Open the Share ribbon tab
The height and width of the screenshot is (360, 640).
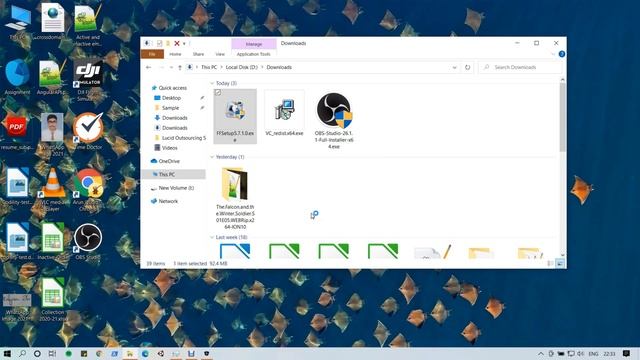(x=198, y=54)
